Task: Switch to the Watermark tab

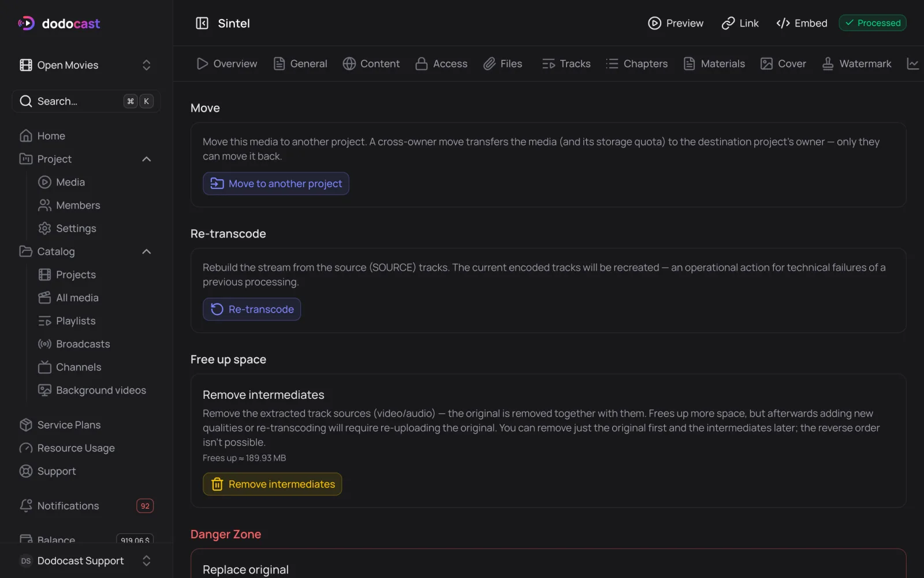Action: point(857,64)
